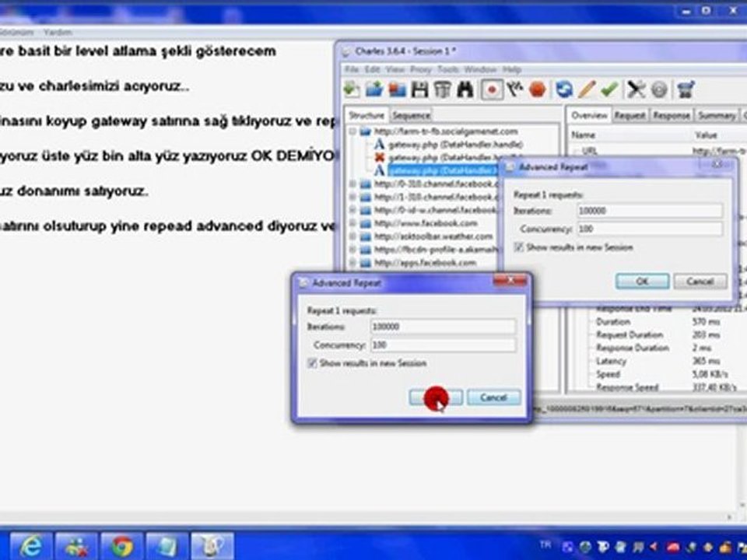Click the Concurrency field in frontmost dialog
Viewport: 747px width, 560px height.
coord(443,345)
